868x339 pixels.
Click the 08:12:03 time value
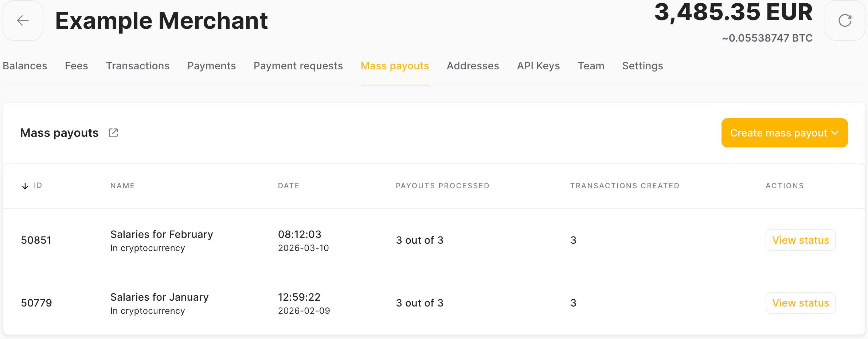(x=300, y=234)
